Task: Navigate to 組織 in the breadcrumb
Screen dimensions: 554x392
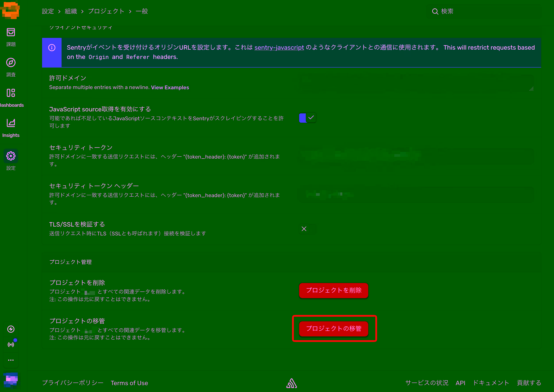Action: pos(70,11)
